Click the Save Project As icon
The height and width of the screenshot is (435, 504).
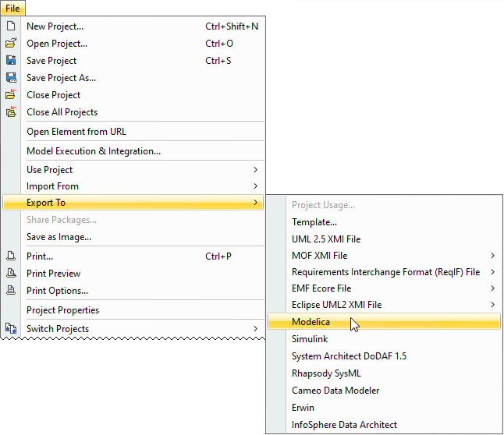[11, 77]
